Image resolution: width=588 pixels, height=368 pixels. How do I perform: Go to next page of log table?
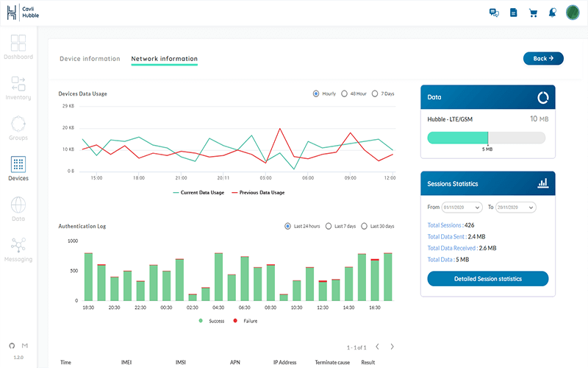pos(392,347)
